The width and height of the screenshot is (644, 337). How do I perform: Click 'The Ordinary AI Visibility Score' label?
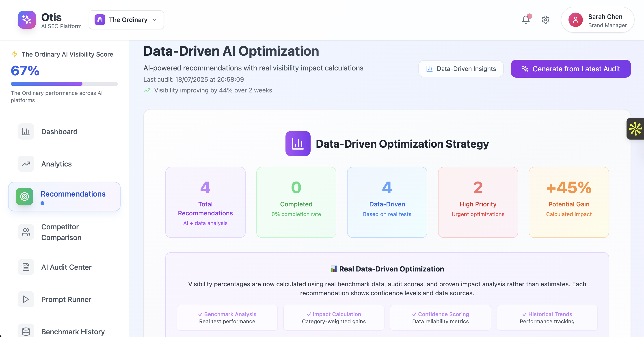67,54
